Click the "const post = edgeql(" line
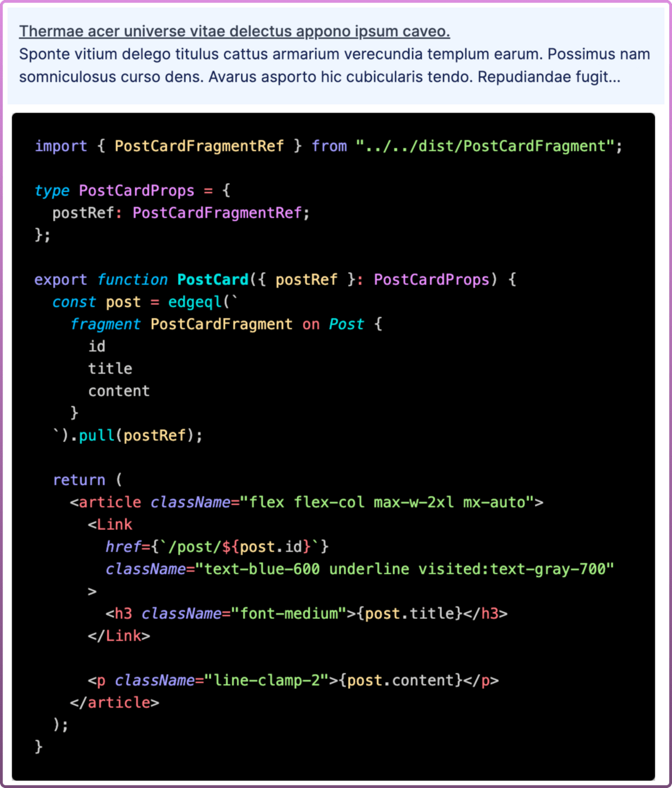This screenshot has width=672, height=788. pos(145,302)
